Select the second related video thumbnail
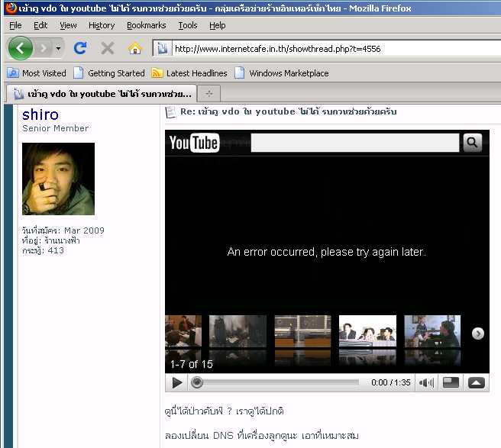 coord(238,331)
